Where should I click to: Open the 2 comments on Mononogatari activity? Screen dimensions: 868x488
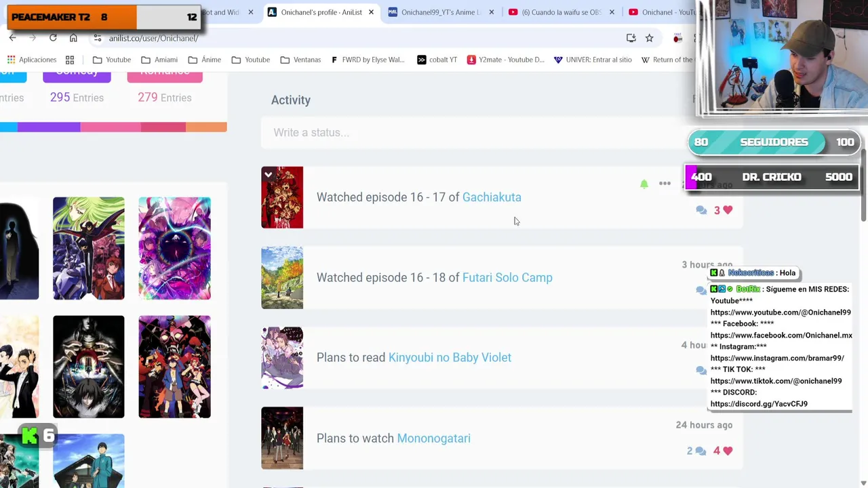[696, 451]
